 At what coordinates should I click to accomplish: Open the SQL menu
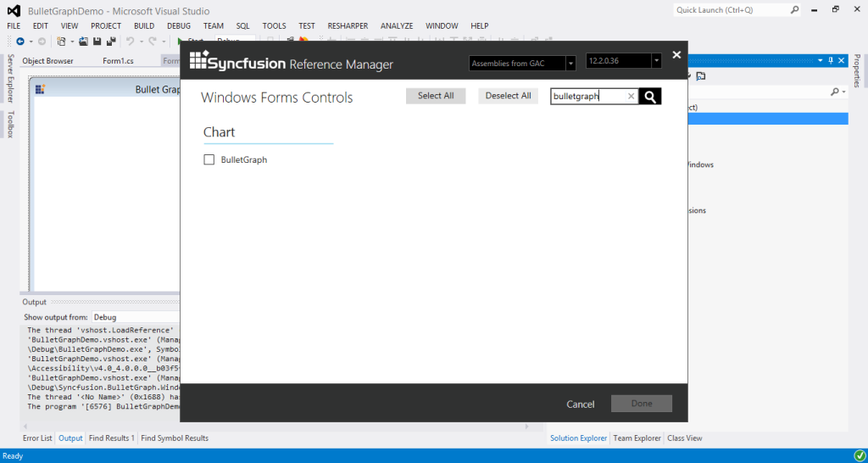point(243,26)
